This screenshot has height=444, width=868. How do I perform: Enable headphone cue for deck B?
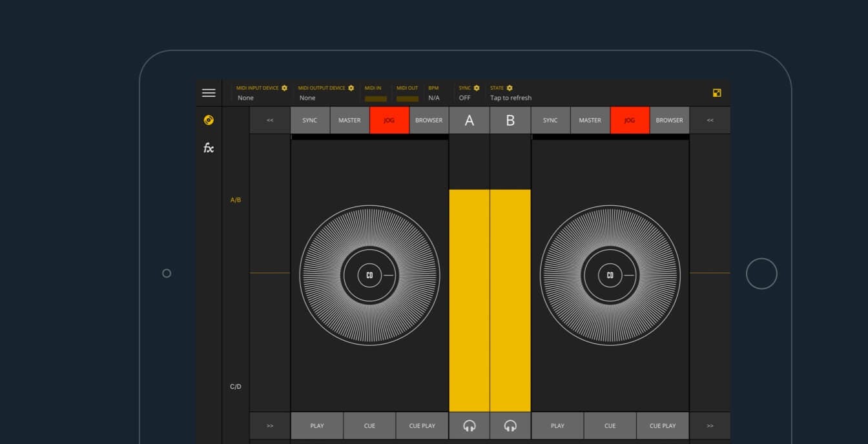click(x=510, y=426)
